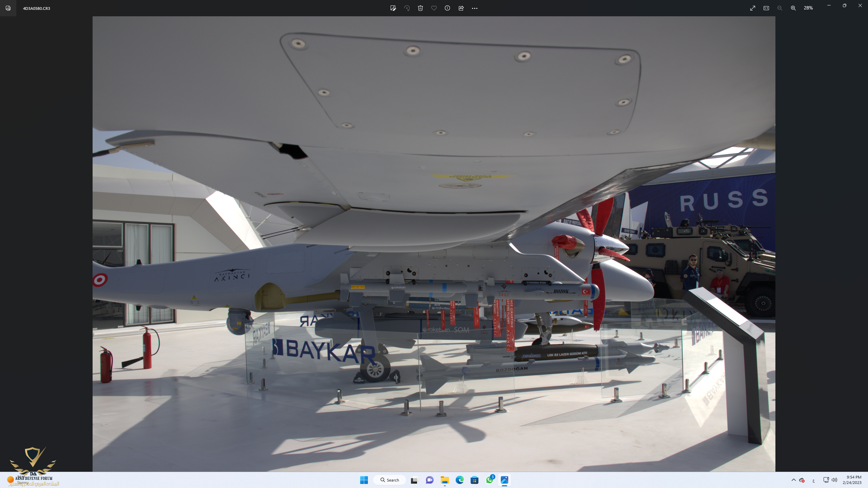Image resolution: width=868 pixels, height=488 pixels.
Task: Open the Share option
Action: point(461,8)
